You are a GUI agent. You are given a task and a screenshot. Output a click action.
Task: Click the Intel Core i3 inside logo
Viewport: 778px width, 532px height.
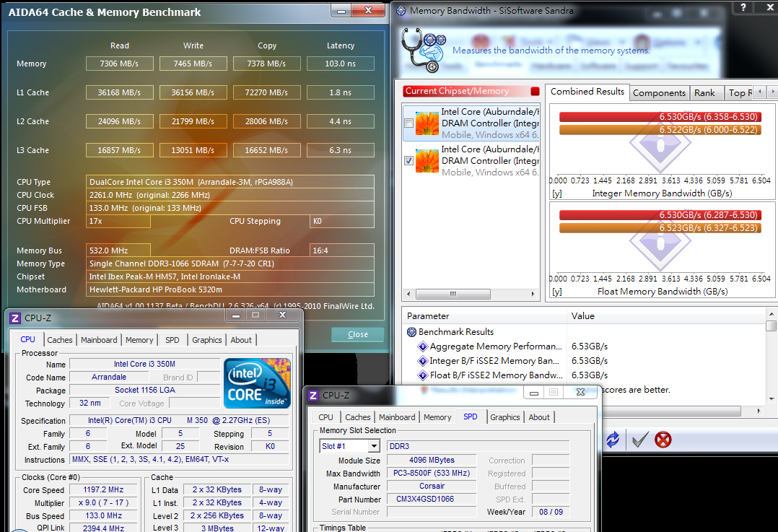(x=257, y=383)
